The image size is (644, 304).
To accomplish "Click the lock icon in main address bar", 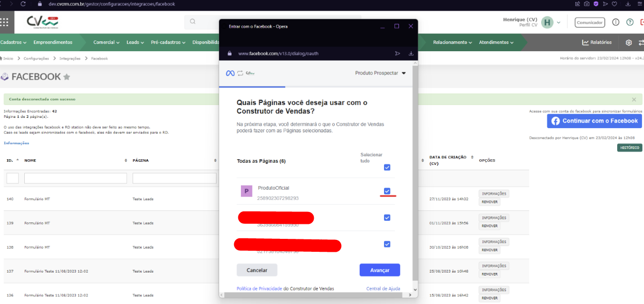I will (x=39, y=4).
